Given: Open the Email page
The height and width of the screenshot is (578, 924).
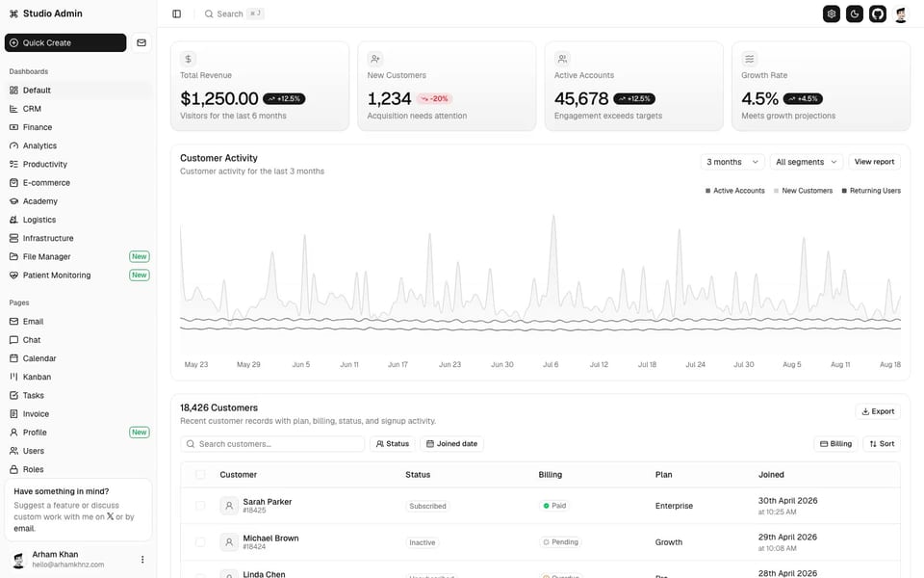Looking at the screenshot, I should click(x=78, y=322).
